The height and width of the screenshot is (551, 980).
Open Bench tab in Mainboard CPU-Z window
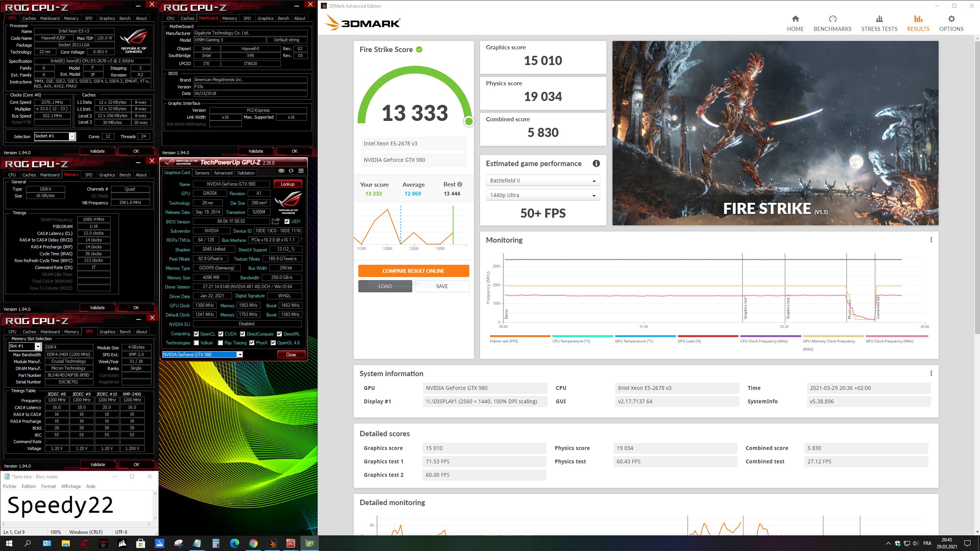coord(283,18)
